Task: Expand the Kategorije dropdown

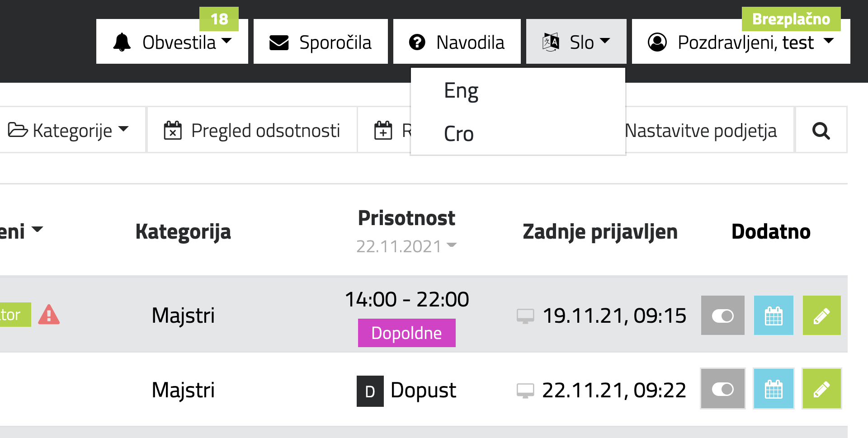Action: 68,131
